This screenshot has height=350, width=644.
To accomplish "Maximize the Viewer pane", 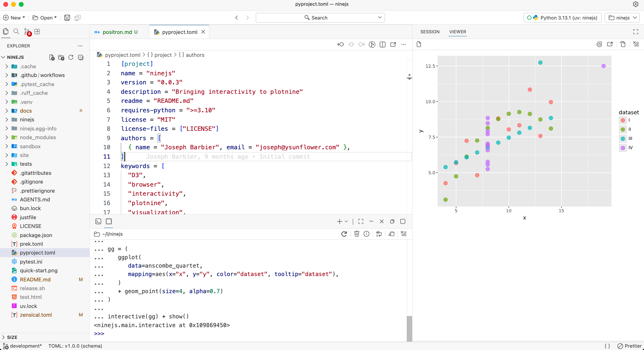I will pos(636,32).
